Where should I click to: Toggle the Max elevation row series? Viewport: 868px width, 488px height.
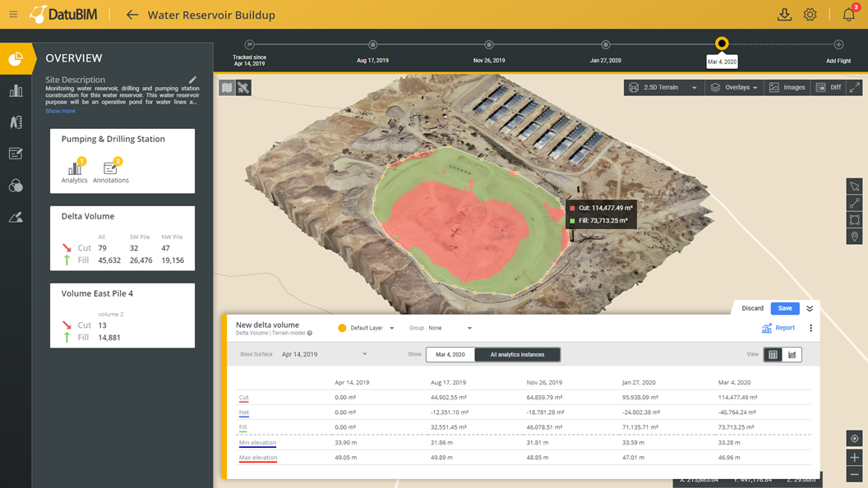click(x=258, y=458)
